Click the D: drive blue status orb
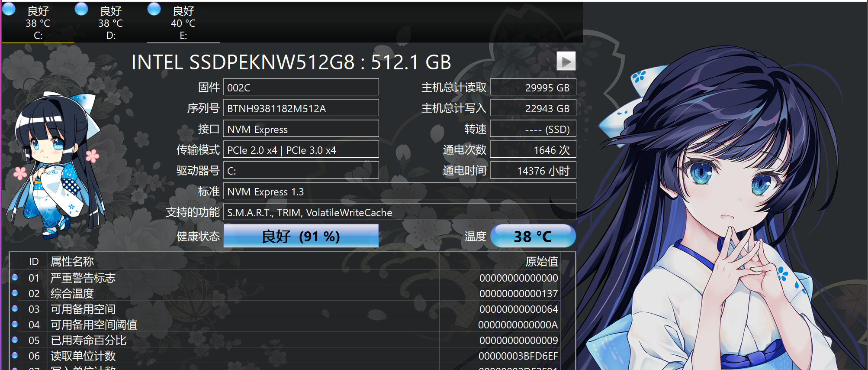 [x=81, y=9]
